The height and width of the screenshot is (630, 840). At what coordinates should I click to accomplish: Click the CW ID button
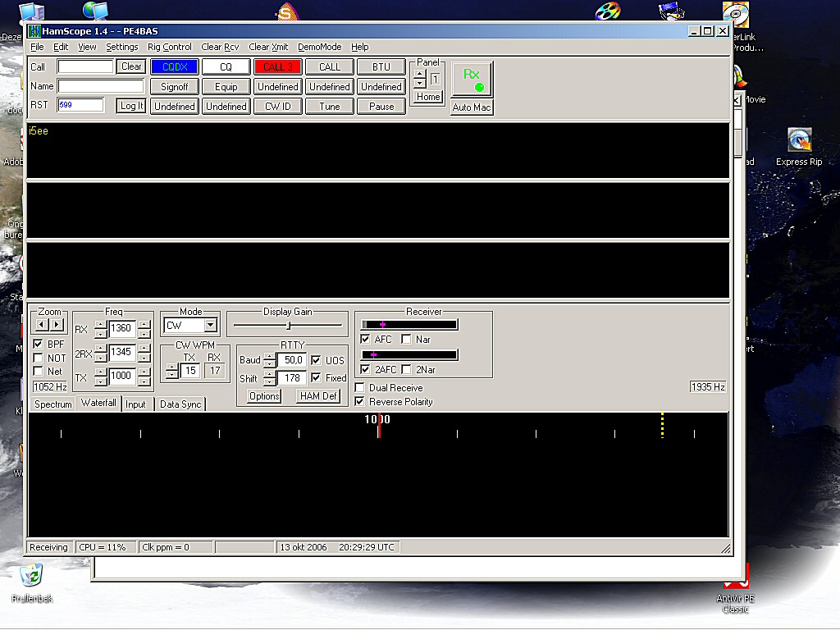click(277, 107)
